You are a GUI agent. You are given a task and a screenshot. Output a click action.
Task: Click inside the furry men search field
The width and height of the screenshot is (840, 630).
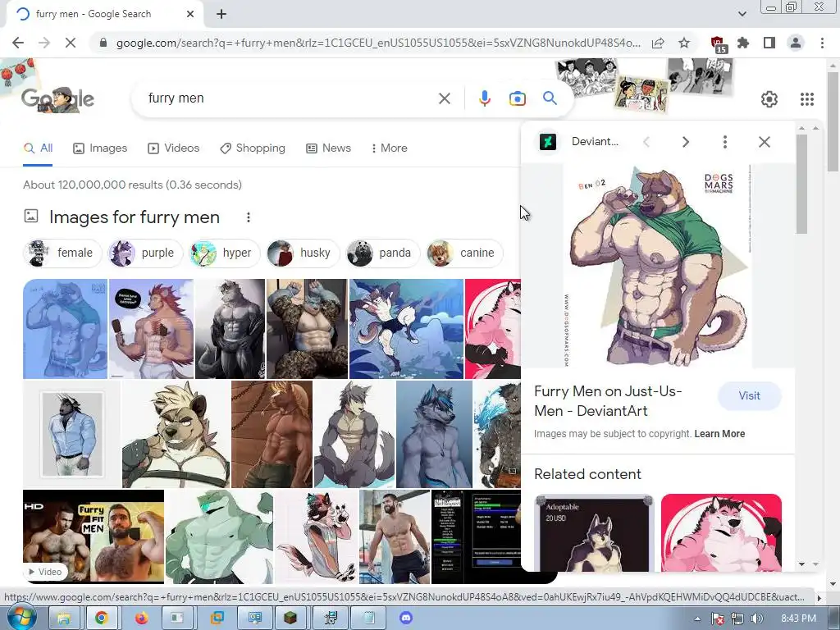290,98
